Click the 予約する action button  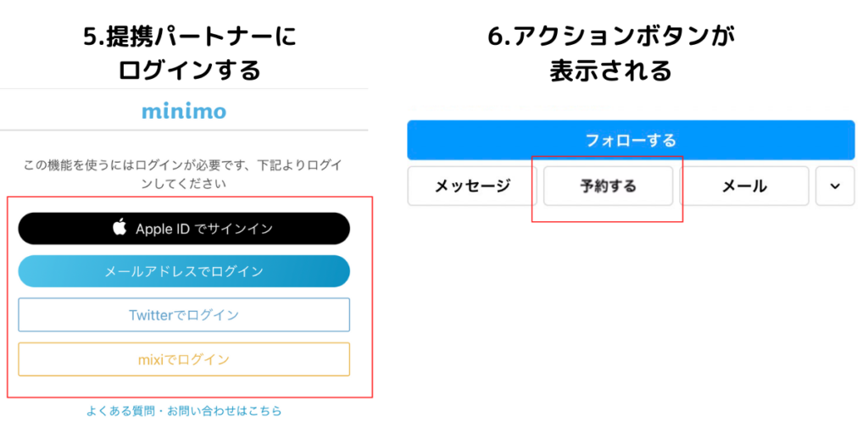click(x=608, y=186)
